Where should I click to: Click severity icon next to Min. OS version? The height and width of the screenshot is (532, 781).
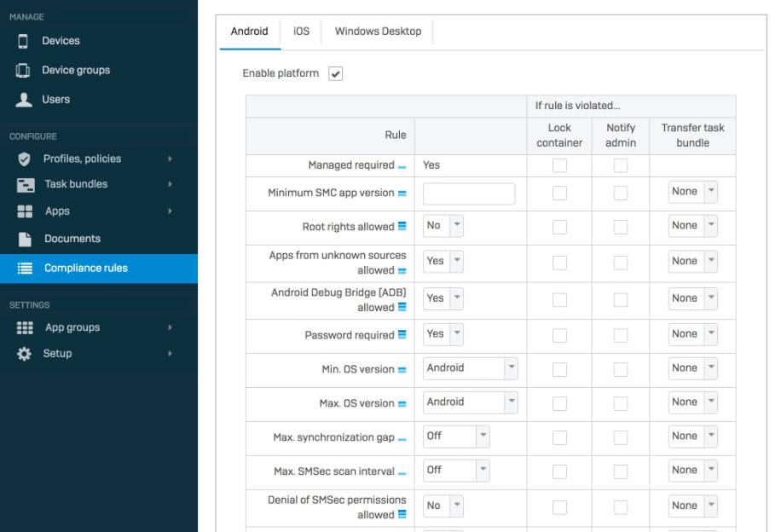(x=402, y=370)
